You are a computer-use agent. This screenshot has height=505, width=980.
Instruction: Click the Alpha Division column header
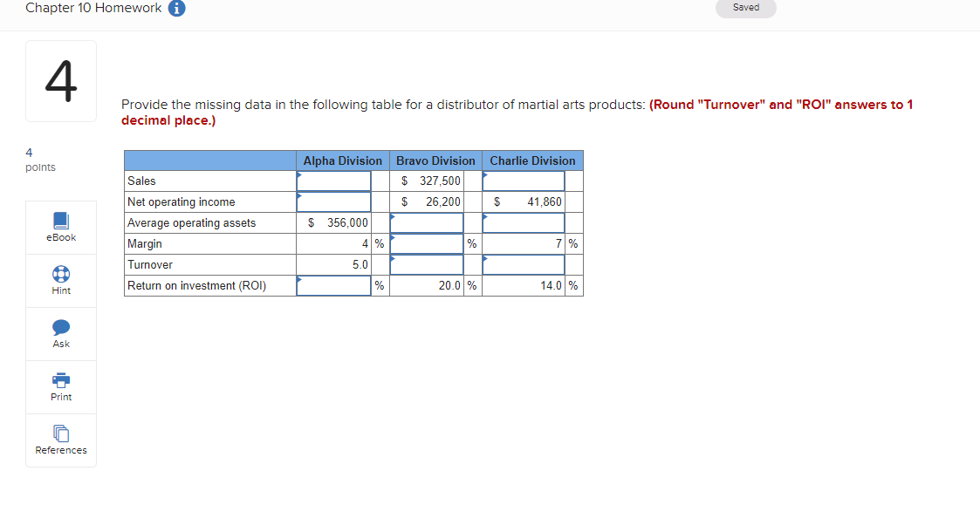point(340,160)
